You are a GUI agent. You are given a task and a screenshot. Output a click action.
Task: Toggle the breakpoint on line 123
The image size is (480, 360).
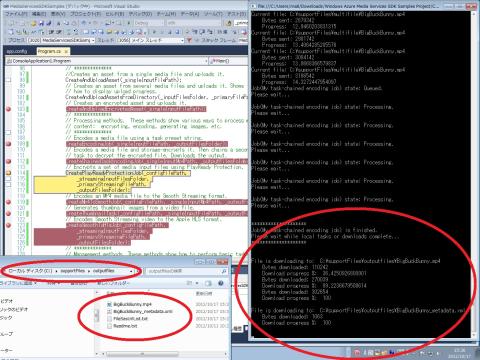click(9, 225)
